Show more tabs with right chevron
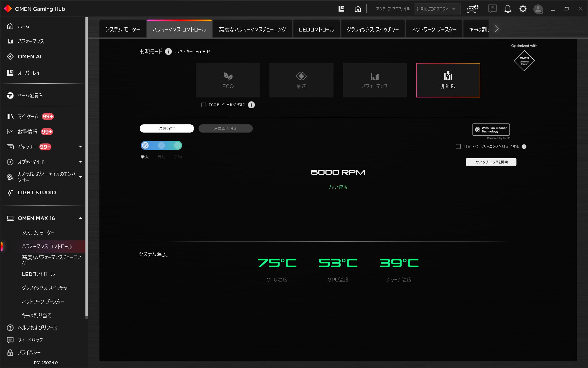Image resolution: width=588 pixels, height=368 pixels. click(x=497, y=29)
